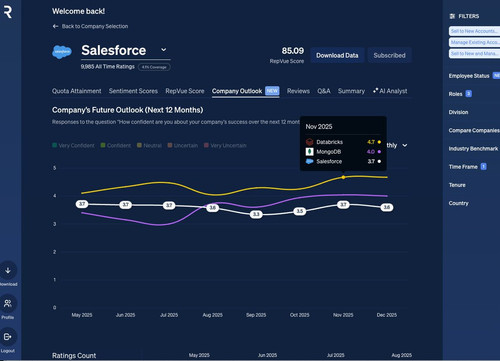Click the Filters icon in the right panel

[x=452, y=16]
